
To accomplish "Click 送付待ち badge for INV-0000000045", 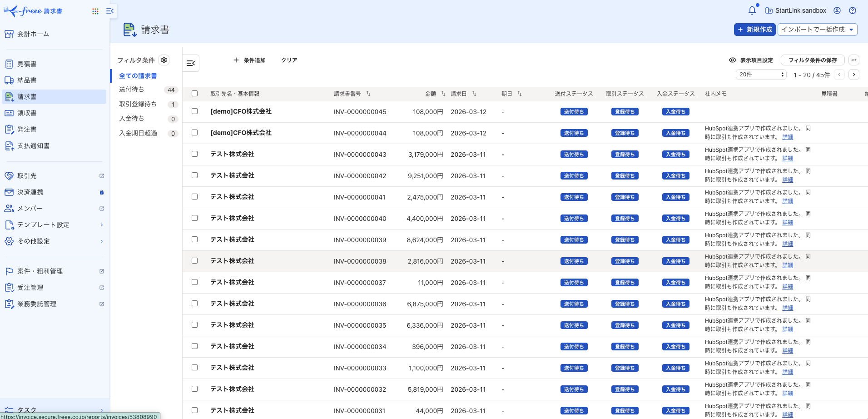I will [x=574, y=112].
